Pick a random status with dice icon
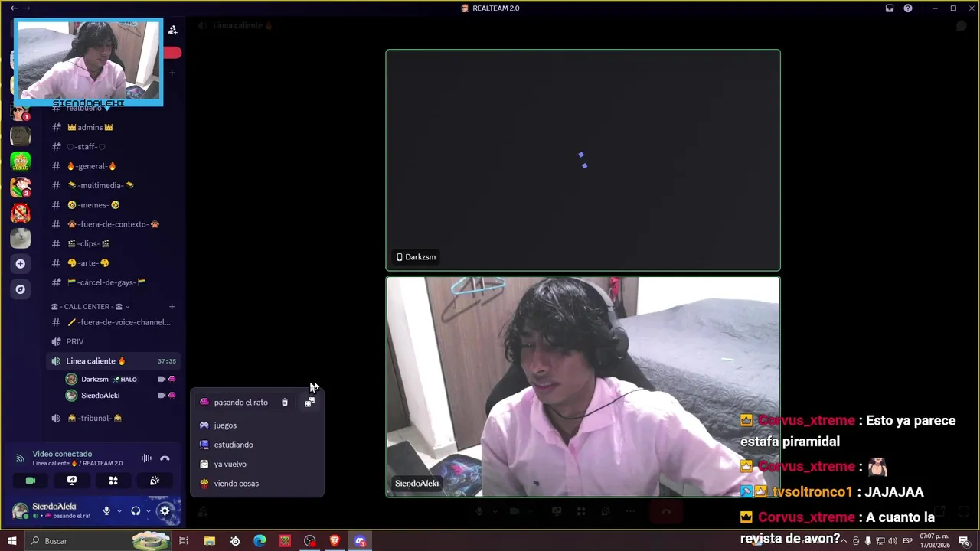980x551 pixels. pos(309,403)
